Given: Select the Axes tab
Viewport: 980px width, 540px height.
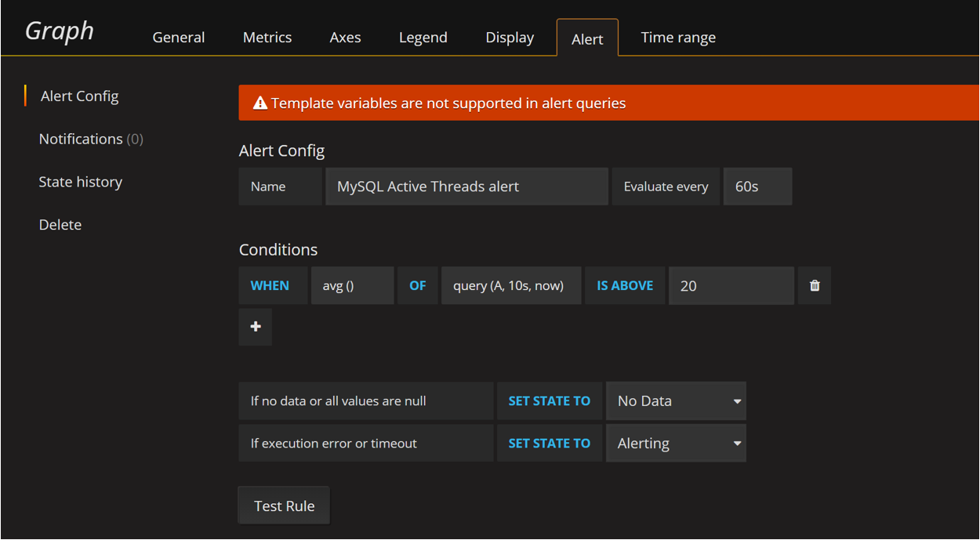Looking at the screenshot, I should tap(345, 37).
